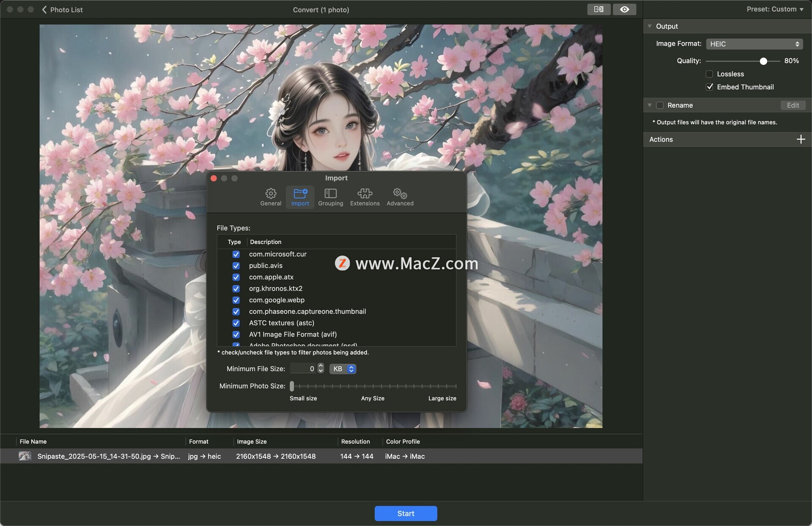Select the Snipaste_2025-05-15_14-31-50.jpg row
Image resolution: width=812 pixels, height=526 pixels.
[x=321, y=456]
